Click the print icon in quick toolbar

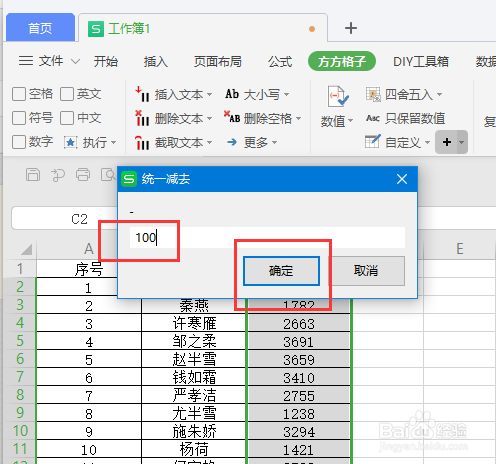coord(83,175)
